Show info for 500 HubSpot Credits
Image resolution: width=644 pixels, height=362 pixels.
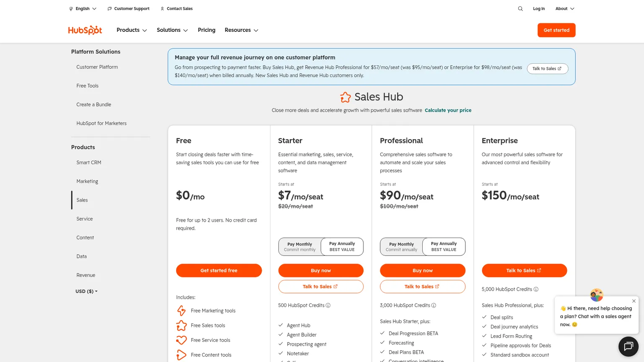point(328,305)
